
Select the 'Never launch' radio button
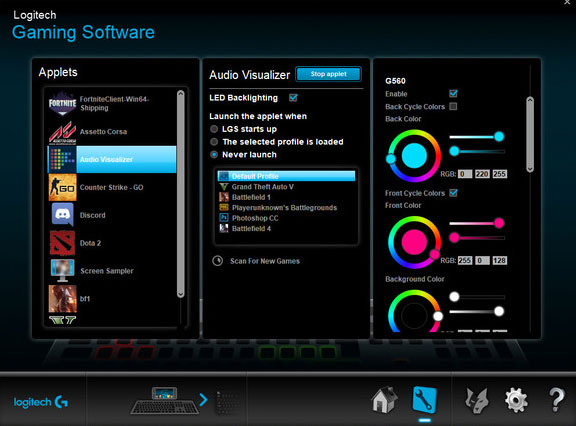point(214,155)
